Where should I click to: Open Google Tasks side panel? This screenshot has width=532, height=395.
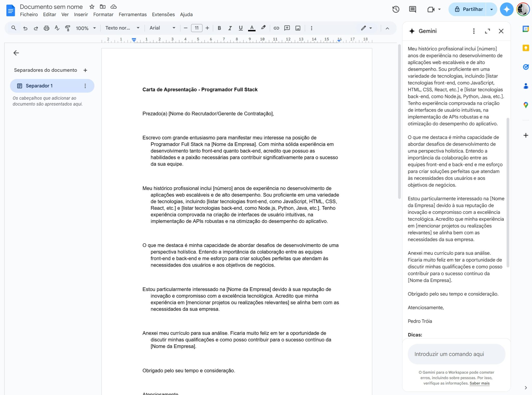click(x=526, y=67)
